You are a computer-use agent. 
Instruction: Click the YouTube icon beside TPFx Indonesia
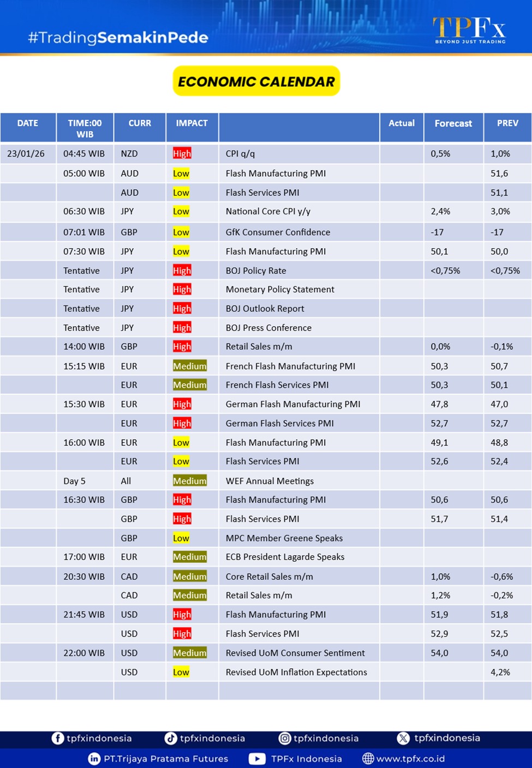(x=257, y=759)
